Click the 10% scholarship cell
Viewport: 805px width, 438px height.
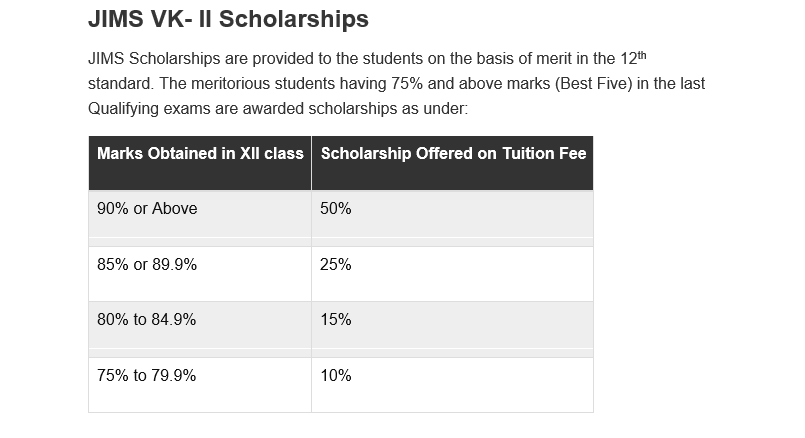point(336,376)
